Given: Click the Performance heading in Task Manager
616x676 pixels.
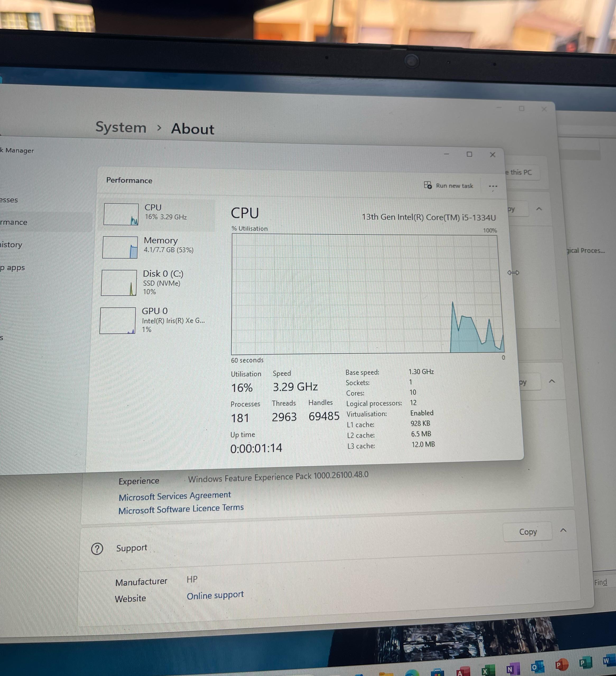Looking at the screenshot, I should (129, 180).
